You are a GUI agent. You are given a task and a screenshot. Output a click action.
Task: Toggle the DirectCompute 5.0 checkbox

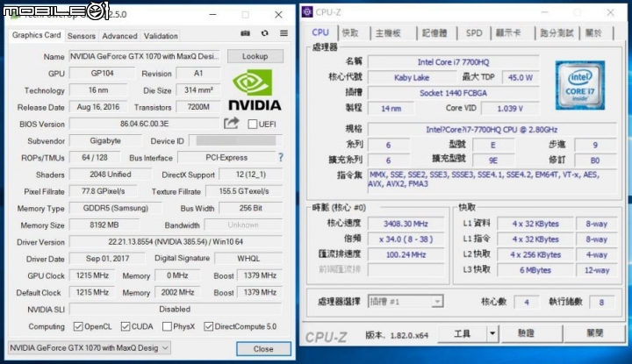coord(208,326)
